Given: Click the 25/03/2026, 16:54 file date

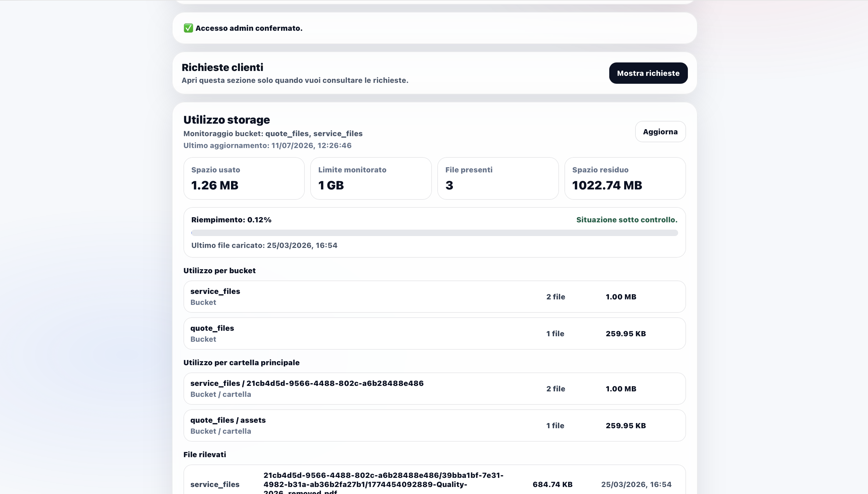Looking at the screenshot, I should (636, 485).
